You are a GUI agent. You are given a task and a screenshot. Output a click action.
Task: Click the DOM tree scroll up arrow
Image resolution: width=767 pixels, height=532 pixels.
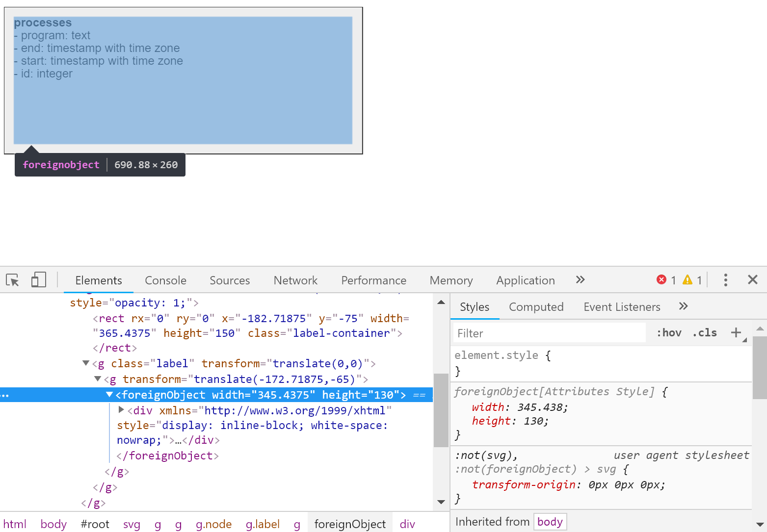(x=441, y=302)
